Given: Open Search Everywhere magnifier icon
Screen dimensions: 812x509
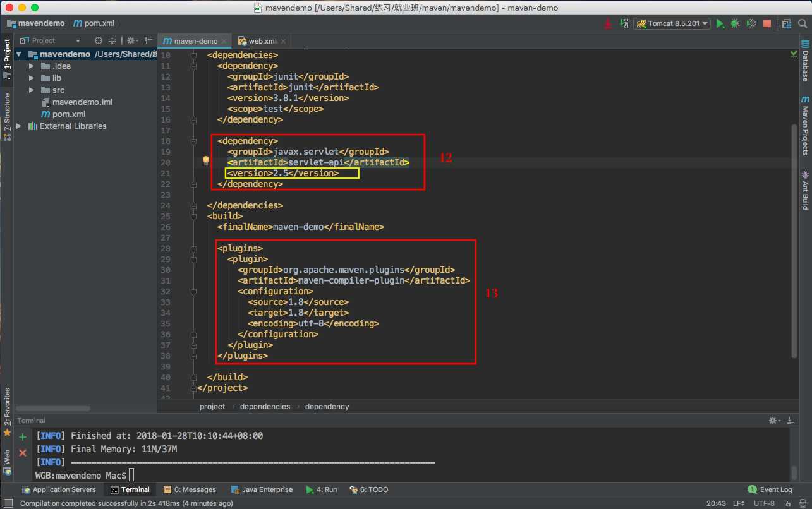Looking at the screenshot, I should click(803, 23).
